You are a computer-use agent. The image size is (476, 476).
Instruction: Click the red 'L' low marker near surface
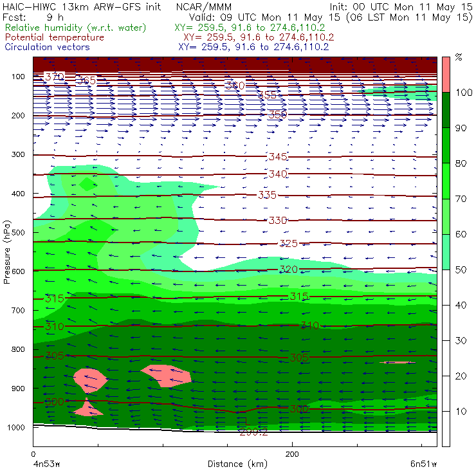click(247, 421)
